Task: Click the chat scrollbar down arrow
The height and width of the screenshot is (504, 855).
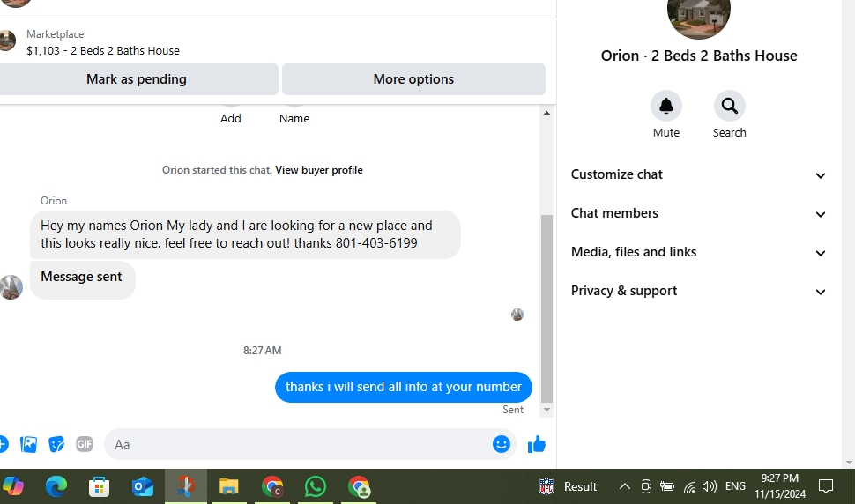Action: point(546,410)
